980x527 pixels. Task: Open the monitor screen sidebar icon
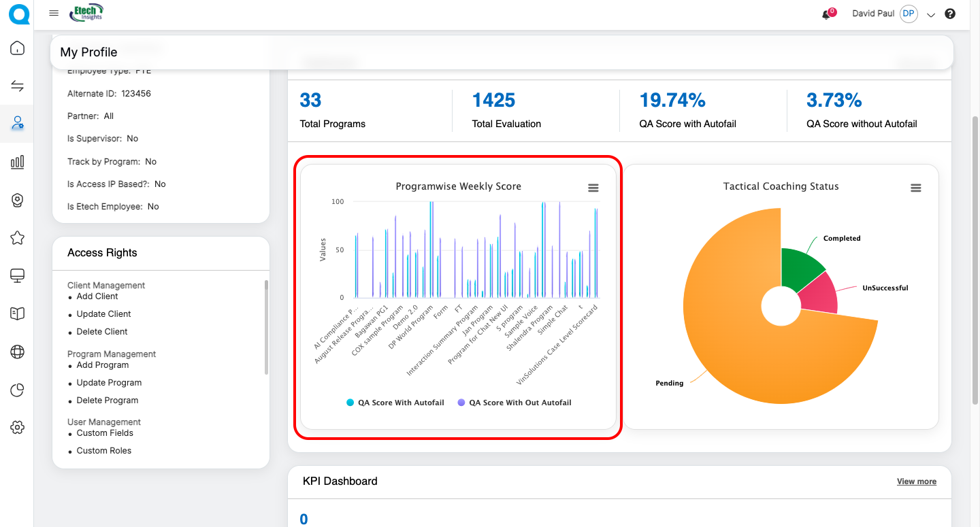(x=18, y=275)
